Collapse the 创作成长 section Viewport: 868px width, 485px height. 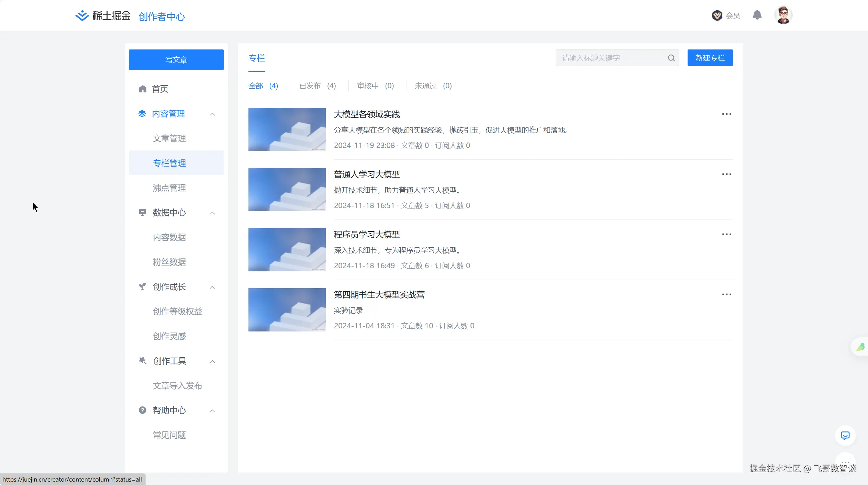(x=212, y=287)
